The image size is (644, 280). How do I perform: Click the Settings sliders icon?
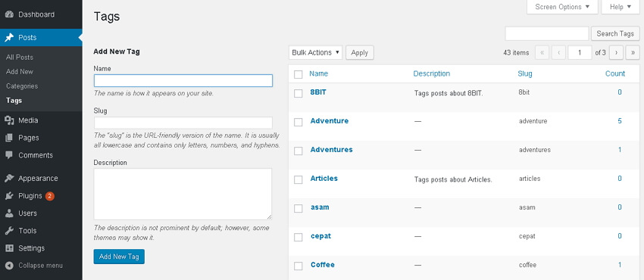click(x=9, y=248)
